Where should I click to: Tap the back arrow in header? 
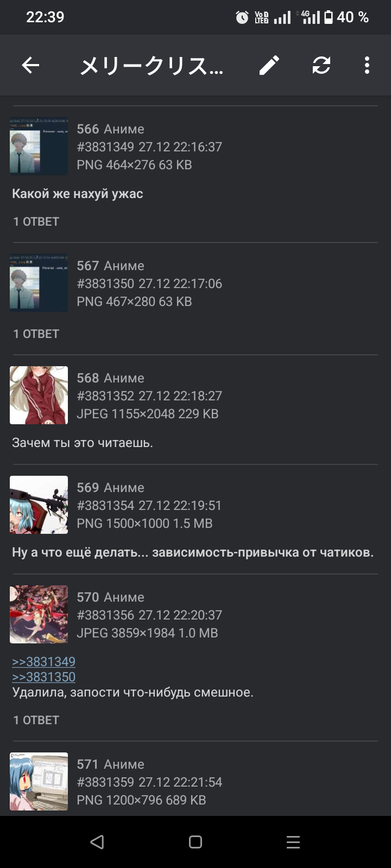tap(30, 66)
